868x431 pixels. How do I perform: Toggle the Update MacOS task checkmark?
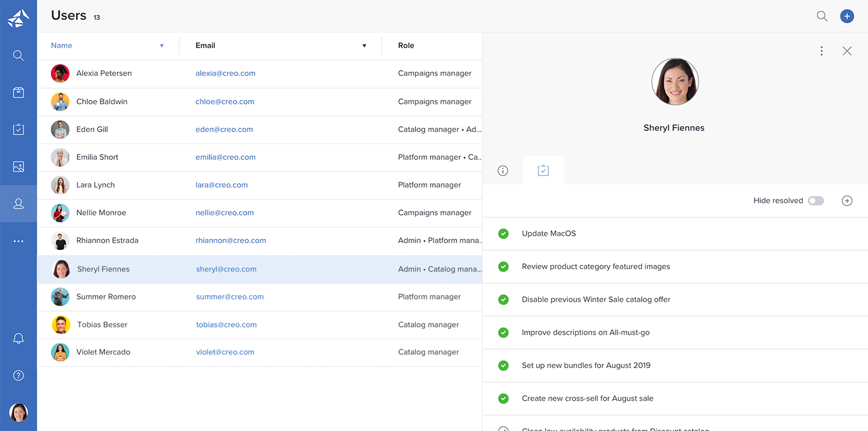[503, 234]
